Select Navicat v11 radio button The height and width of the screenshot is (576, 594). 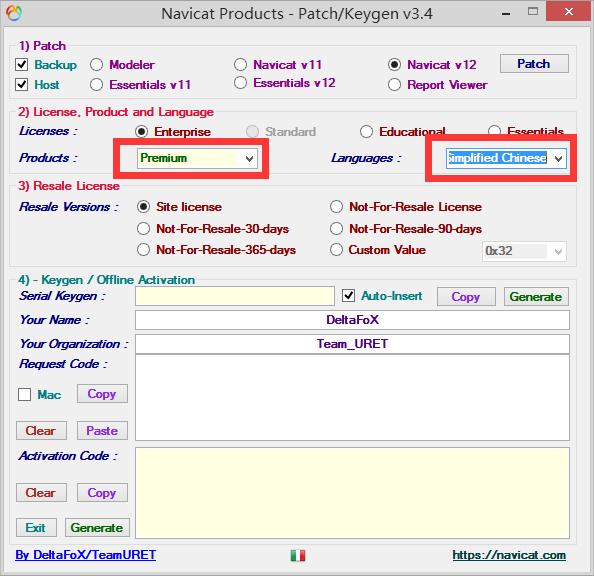click(241, 65)
